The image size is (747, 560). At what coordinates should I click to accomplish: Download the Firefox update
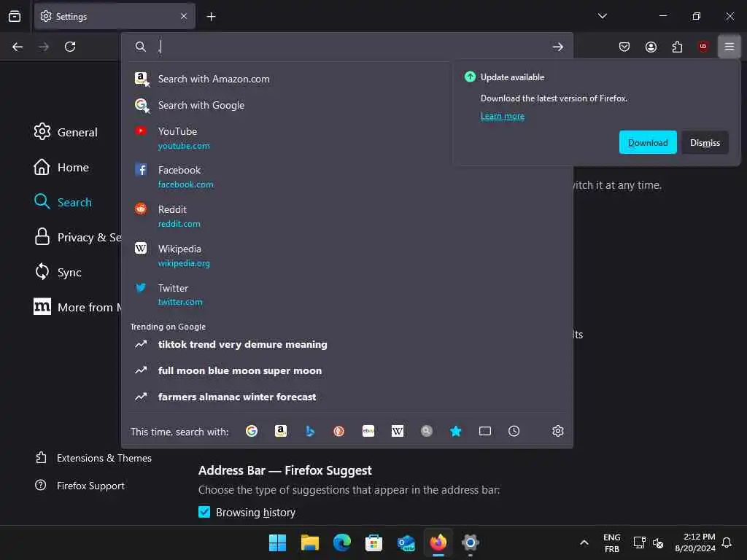pos(648,142)
